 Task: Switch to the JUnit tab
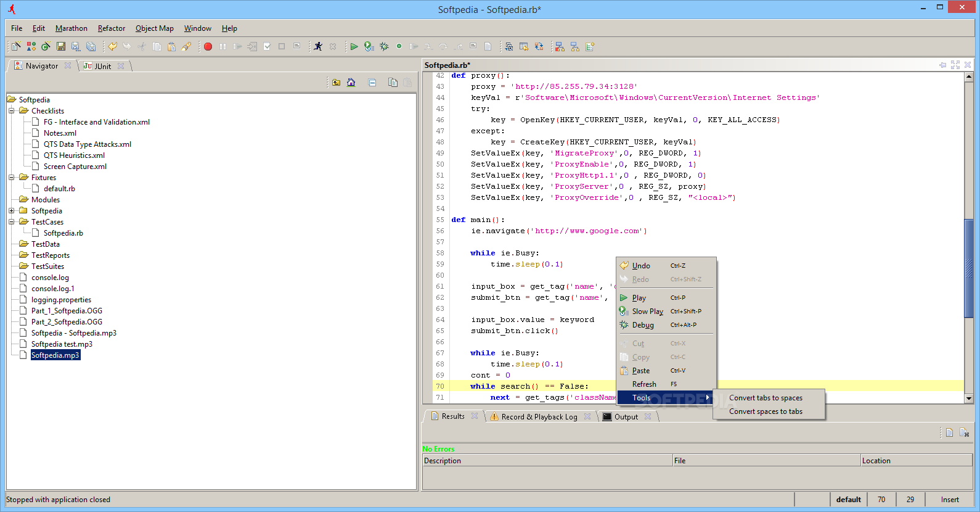102,66
